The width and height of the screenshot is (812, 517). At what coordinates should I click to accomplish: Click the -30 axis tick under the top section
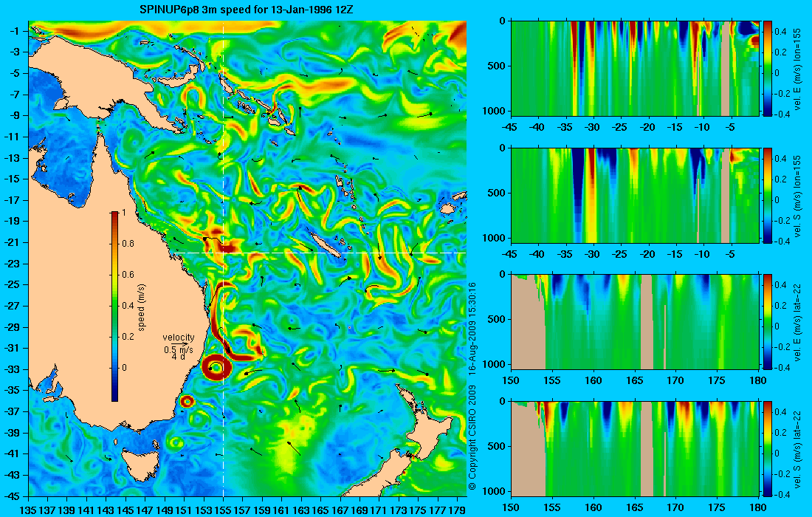point(593,128)
